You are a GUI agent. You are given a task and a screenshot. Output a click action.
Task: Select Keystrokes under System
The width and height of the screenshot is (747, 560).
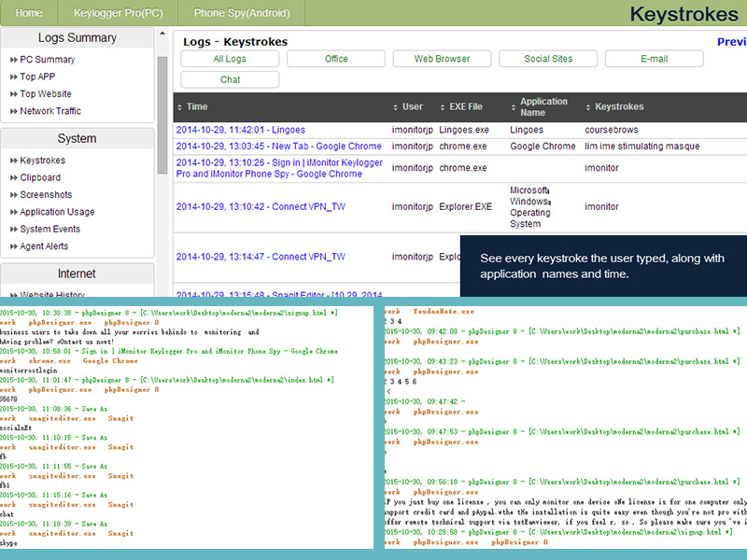(42, 161)
